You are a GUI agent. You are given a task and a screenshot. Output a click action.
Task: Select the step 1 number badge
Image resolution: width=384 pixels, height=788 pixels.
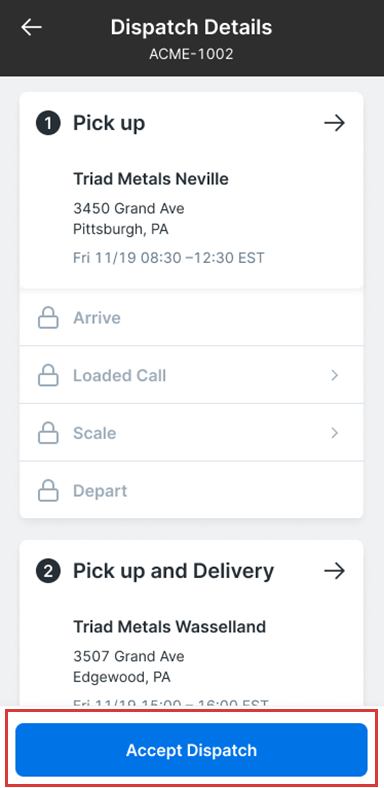tap(48, 123)
